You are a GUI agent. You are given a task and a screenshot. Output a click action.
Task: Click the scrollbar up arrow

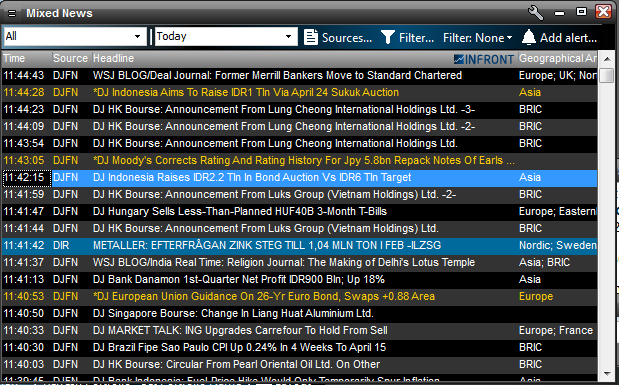click(607, 59)
